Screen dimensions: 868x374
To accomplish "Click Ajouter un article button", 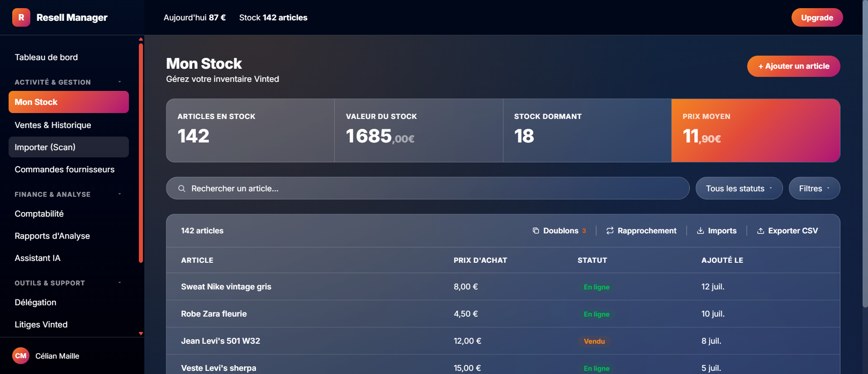I will pos(793,66).
